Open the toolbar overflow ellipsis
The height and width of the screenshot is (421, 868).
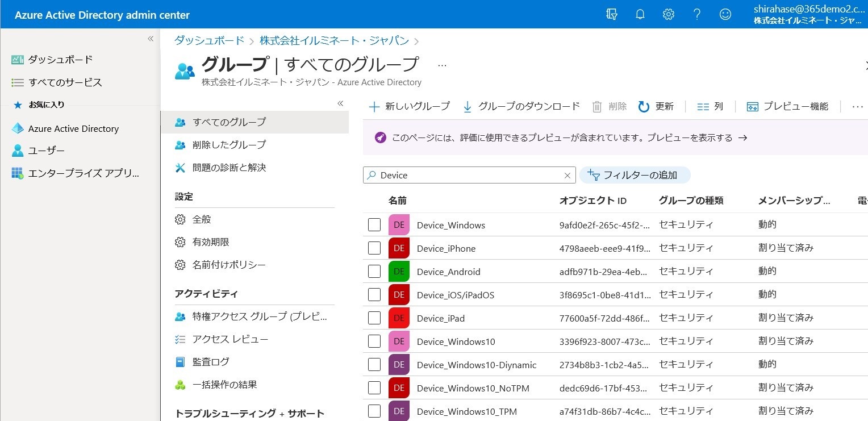[x=858, y=106]
